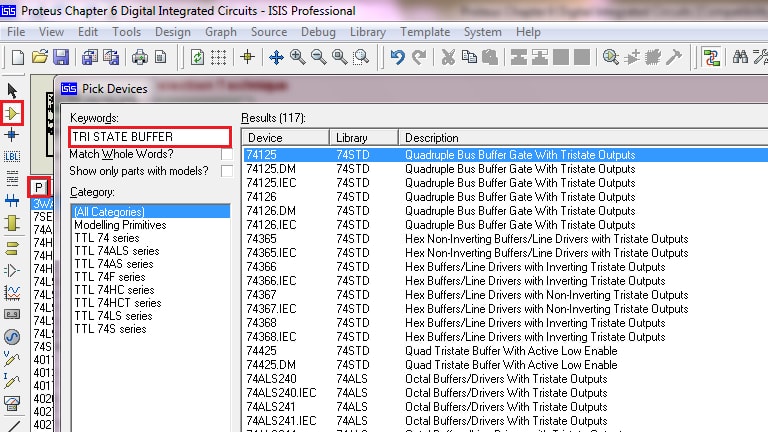
Task: Select the Wire Label (LBL) tool
Action: [x=13, y=157]
